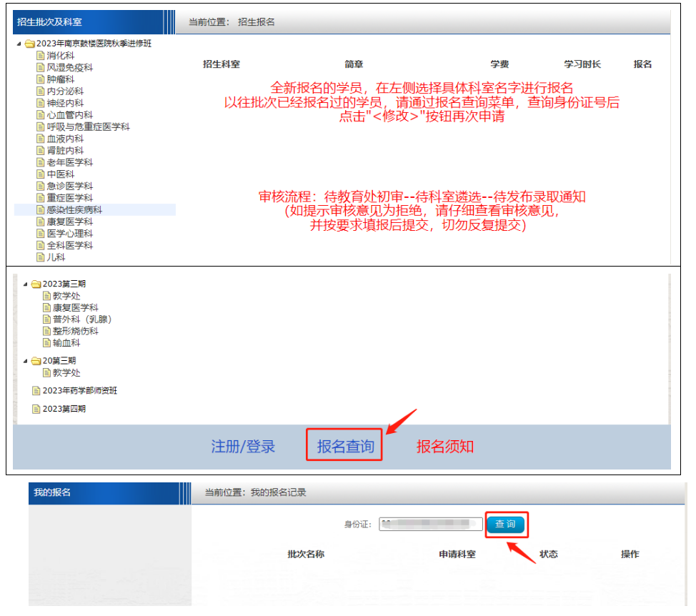696x616 pixels.
Task: Click the 我的报名 panel header
Action: tap(109, 493)
